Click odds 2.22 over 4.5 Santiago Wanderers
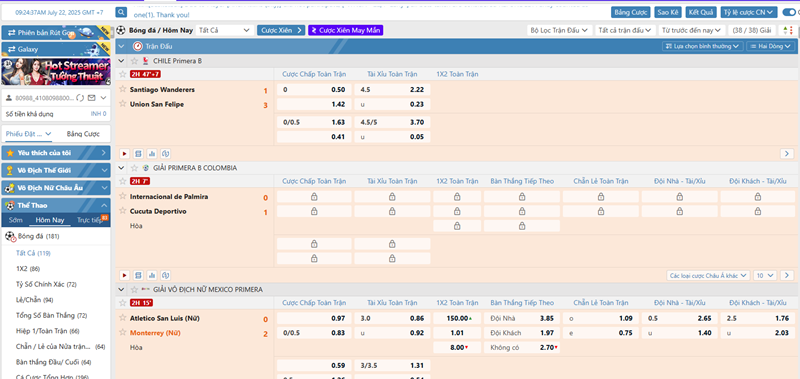800x379 pixels. point(392,90)
